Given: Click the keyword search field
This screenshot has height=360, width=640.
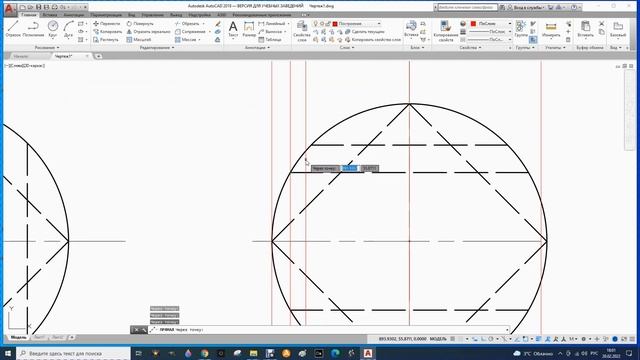Looking at the screenshot, I should pos(467,7).
